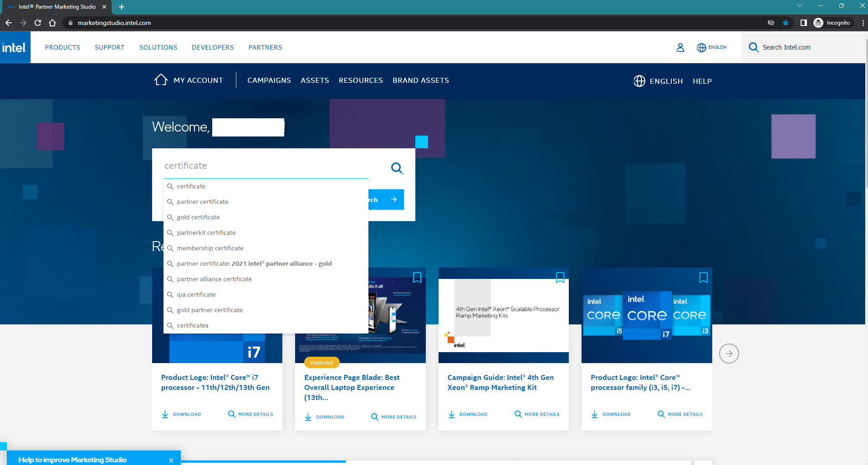Open the Partners menu
The image size is (868, 465).
(x=266, y=47)
